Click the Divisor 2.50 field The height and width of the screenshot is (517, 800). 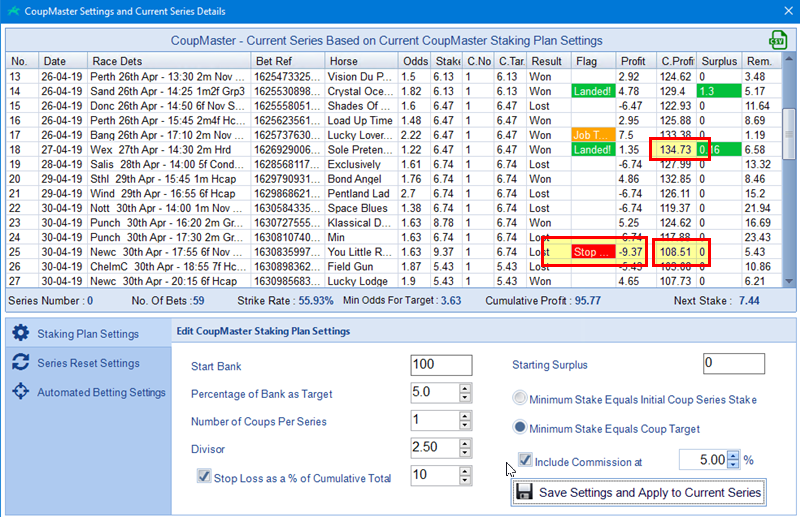pyautogui.click(x=435, y=448)
